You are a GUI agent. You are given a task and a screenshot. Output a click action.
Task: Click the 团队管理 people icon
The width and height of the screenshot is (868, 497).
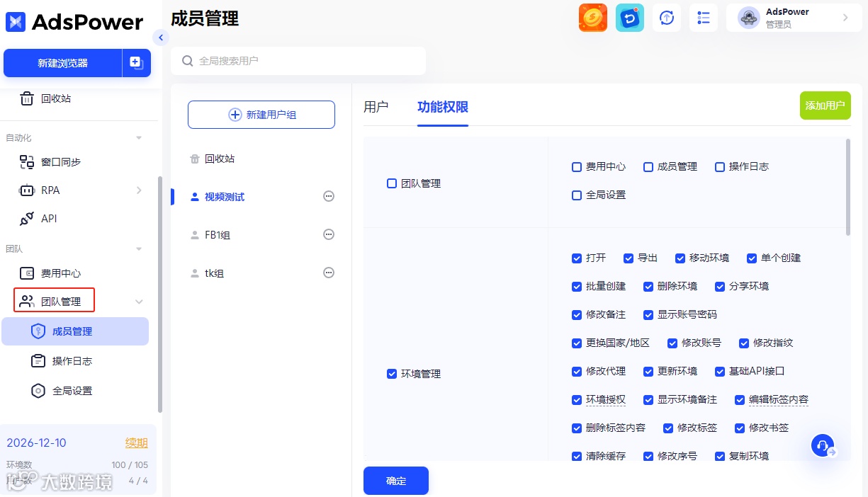tap(27, 302)
